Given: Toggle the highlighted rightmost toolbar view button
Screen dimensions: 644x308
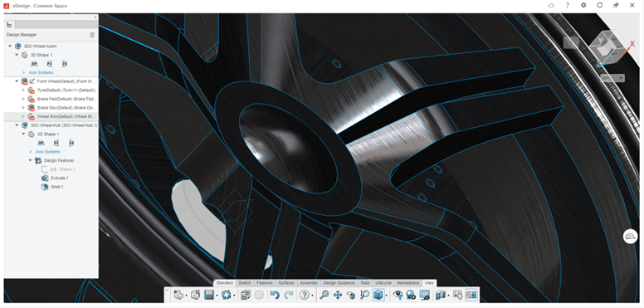Looking at the screenshot, I should (x=471, y=295).
